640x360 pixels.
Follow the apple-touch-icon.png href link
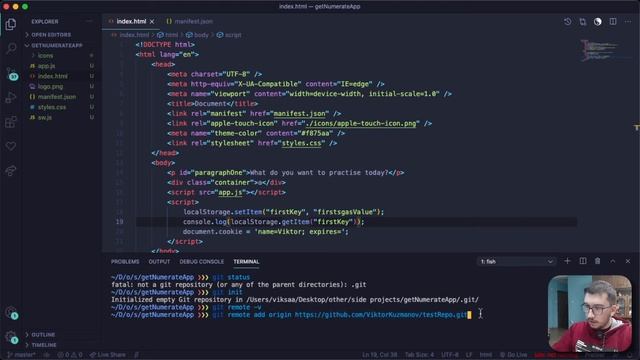click(361, 123)
